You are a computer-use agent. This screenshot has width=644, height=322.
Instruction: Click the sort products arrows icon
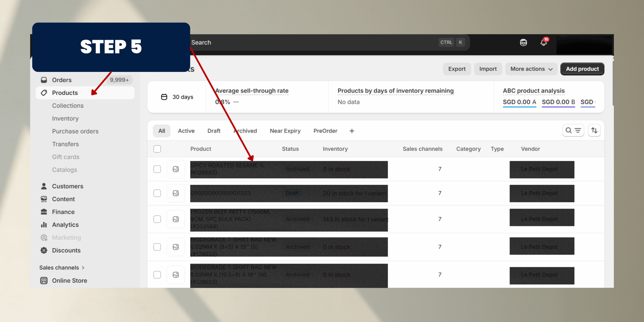click(x=594, y=130)
